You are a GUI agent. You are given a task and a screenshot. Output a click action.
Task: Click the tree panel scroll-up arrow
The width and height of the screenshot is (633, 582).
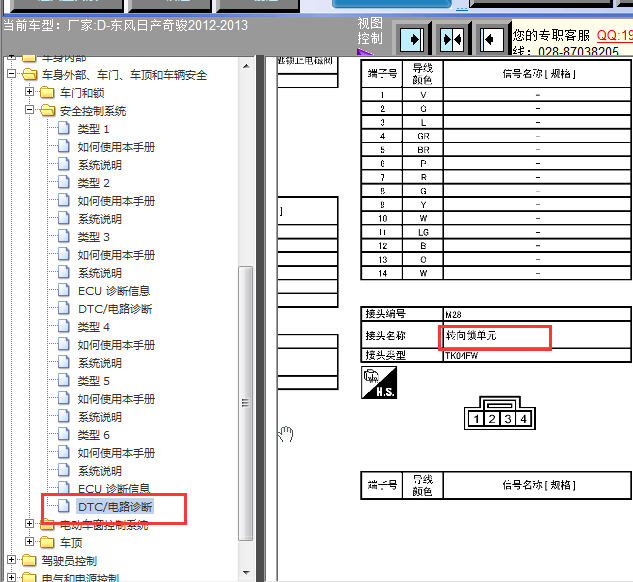click(246, 66)
